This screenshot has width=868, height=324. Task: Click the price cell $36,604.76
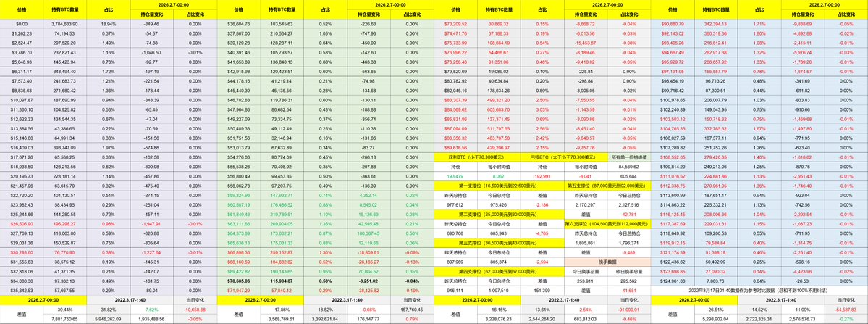tap(239, 24)
